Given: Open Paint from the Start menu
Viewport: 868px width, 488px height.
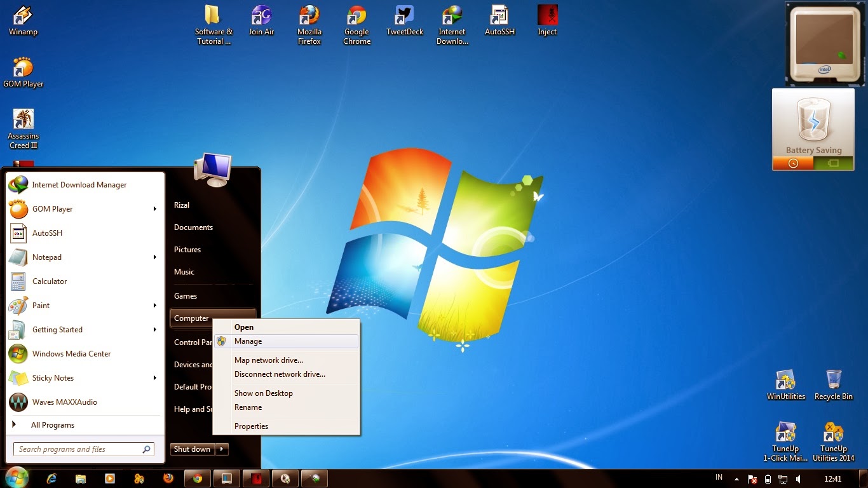Looking at the screenshot, I should click(x=41, y=306).
